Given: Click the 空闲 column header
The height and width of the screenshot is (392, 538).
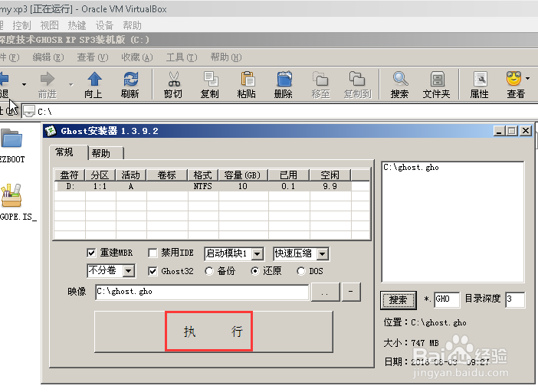Looking at the screenshot, I should pos(330,175).
